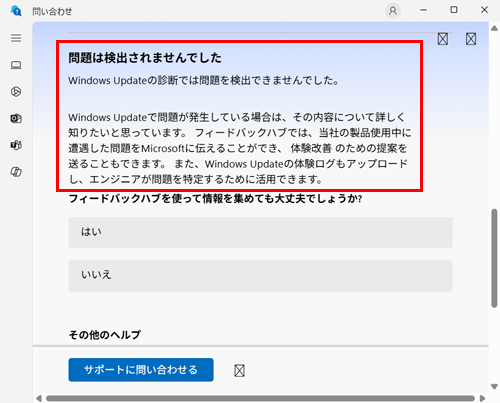The height and width of the screenshot is (403, 500).
Task: Click the scroll right arrow
Action: (482, 398)
